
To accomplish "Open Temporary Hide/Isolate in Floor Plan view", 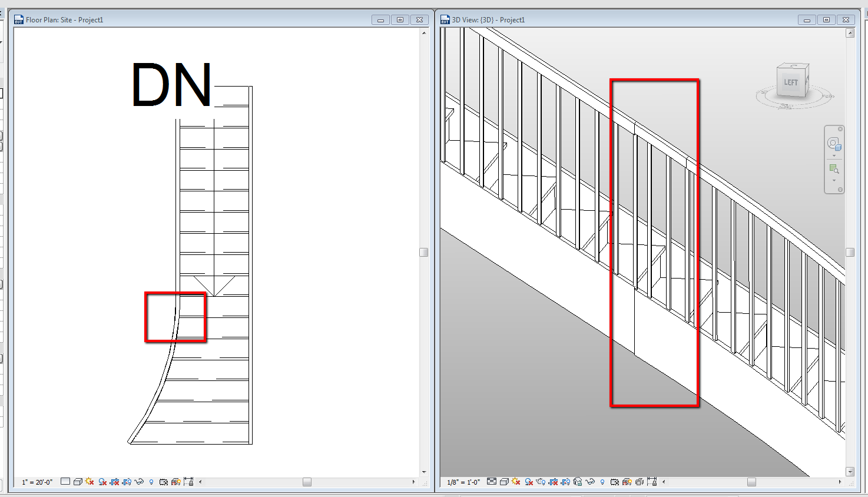I will [139, 482].
